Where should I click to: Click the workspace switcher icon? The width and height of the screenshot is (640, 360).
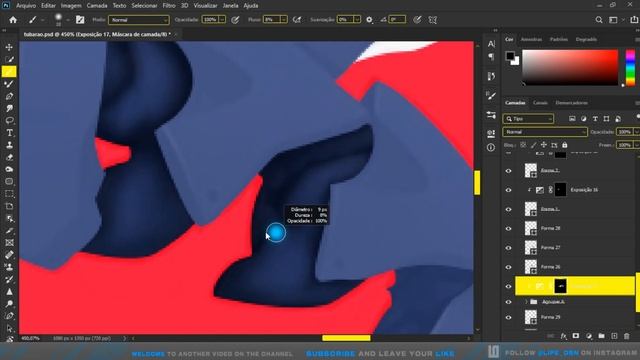[x=613, y=20]
